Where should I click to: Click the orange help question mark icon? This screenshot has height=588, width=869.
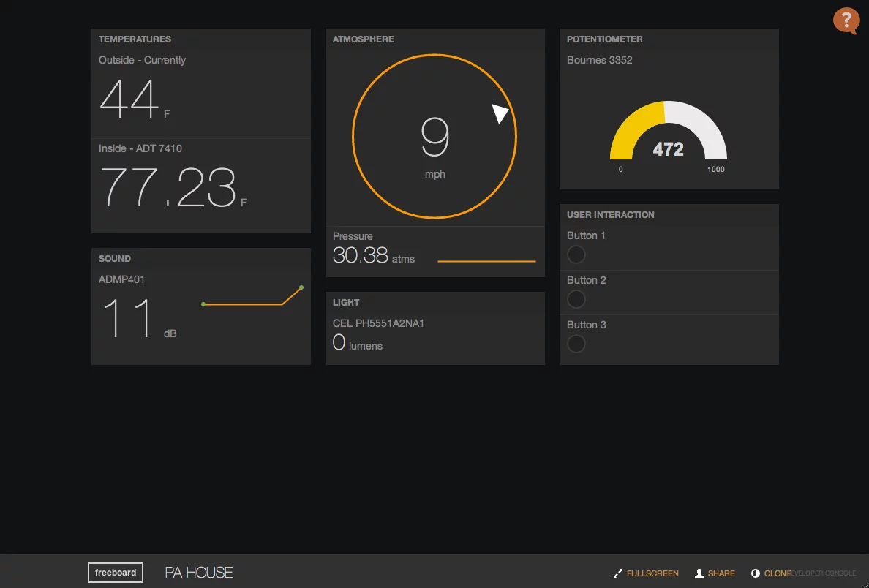(x=846, y=20)
